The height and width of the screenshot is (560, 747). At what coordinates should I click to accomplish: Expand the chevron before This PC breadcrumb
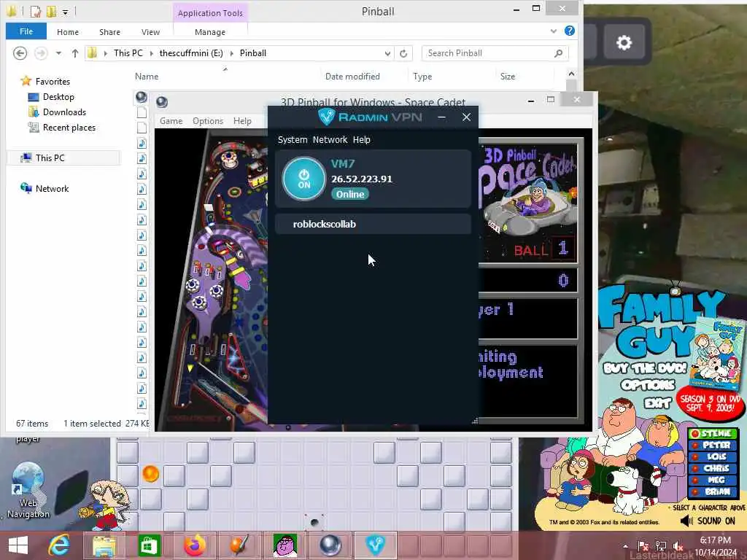pyautogui.click(x=105, y=53)
